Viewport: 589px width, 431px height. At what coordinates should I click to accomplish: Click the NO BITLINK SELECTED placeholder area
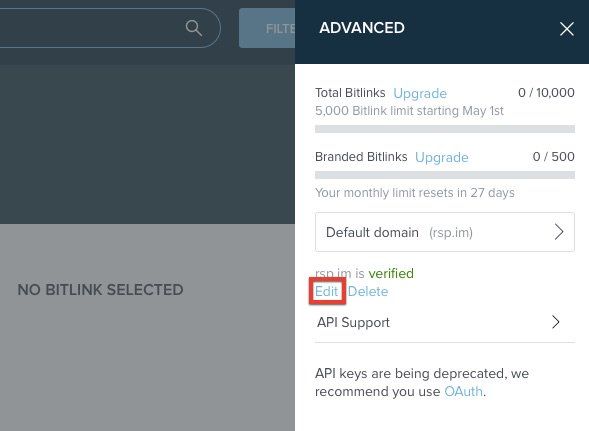pyautogui.click(x=100, y=290)
